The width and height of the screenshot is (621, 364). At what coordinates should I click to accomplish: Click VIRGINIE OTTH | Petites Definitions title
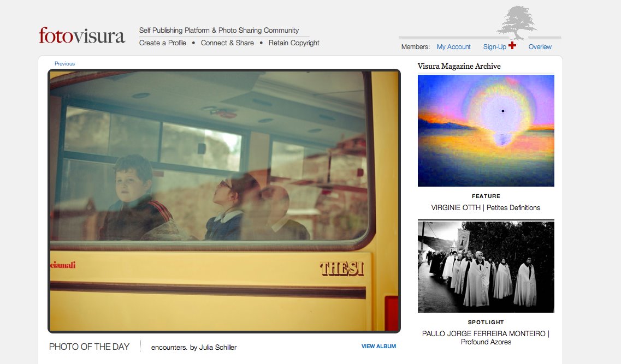click(x=486, y=208)
